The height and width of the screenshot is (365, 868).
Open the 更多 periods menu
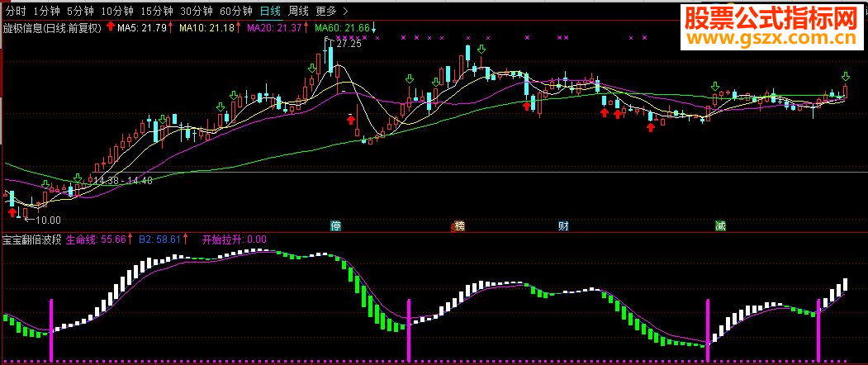click(326, 11)
